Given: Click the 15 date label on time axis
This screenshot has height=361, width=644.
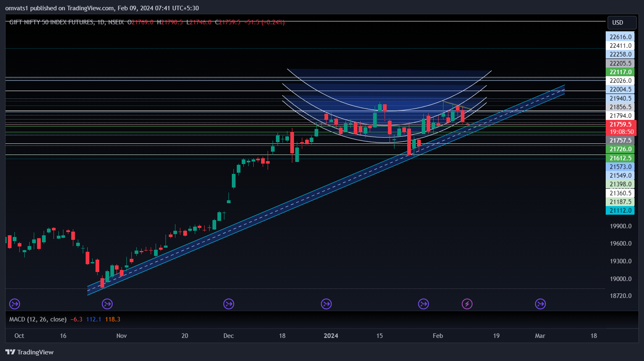Looking at the screenshot, I should [x=380, y=336].
